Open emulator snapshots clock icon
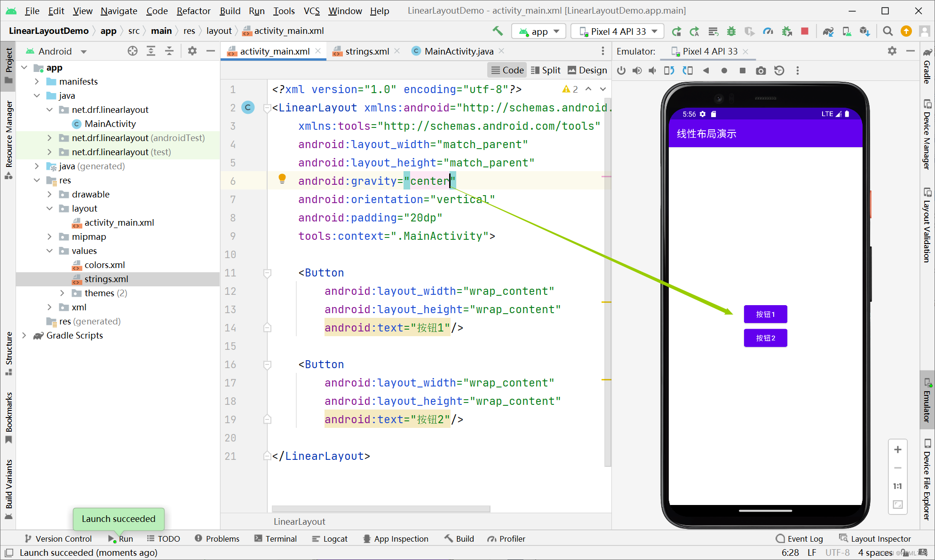The height and width of the screenshot is (560, 935). 779,71
